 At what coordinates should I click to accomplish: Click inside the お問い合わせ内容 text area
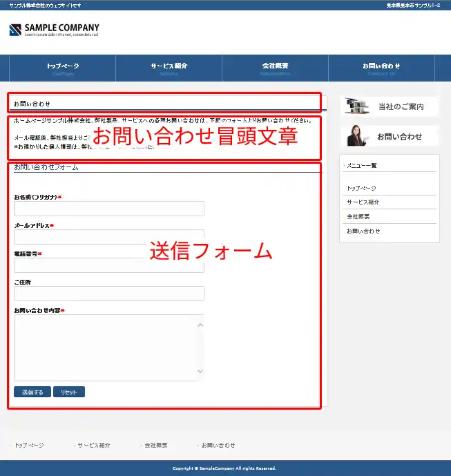click(104, 348)
